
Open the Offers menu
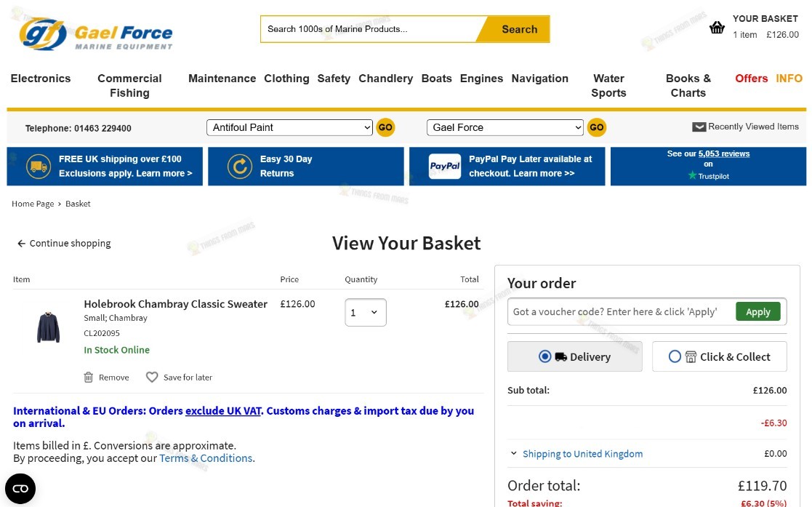pos(752,79)
